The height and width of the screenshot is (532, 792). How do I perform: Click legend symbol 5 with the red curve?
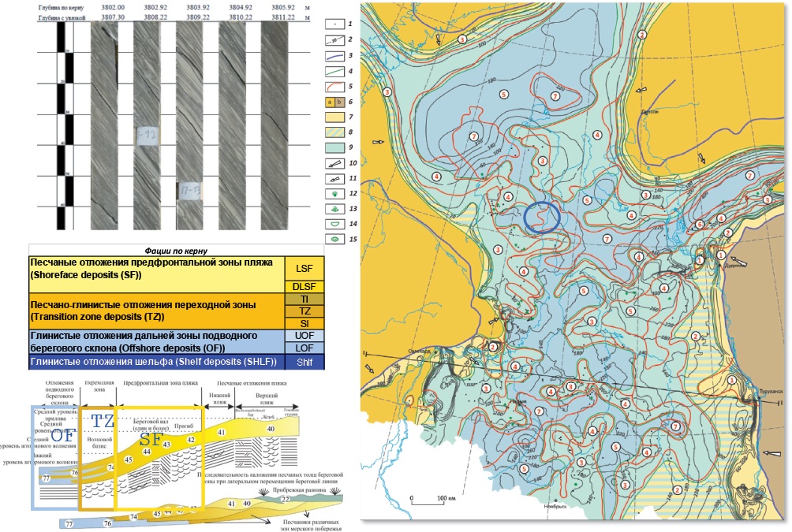tap(333, 86)
